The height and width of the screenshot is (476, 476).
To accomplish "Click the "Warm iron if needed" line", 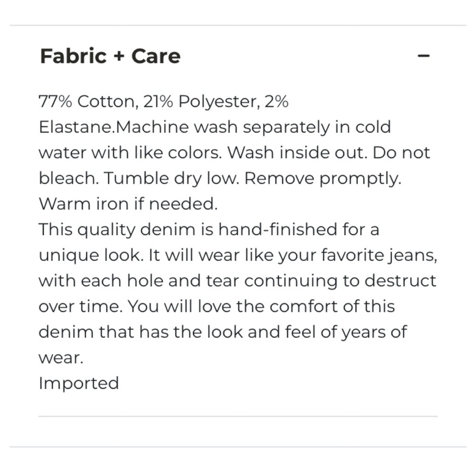I will click(x=128, y=204).
